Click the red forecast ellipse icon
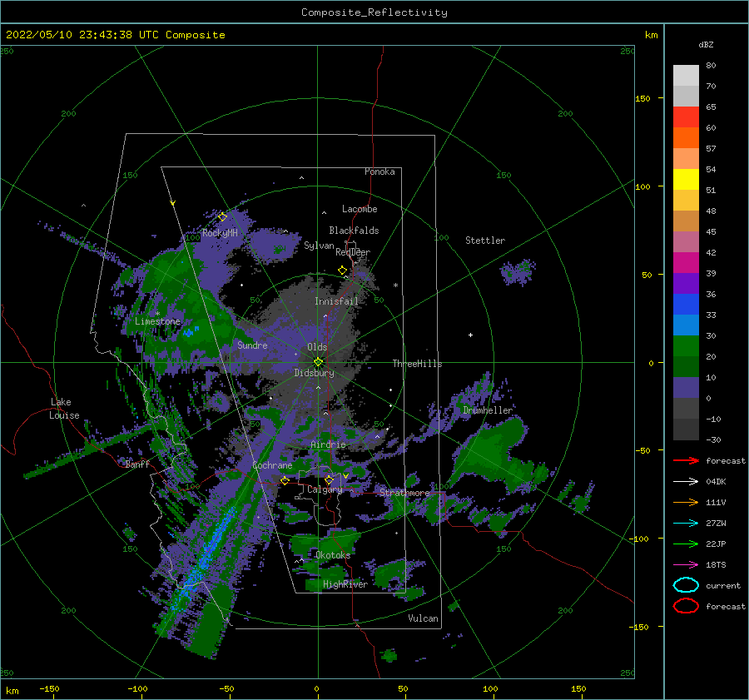The image size is (749, 700). (x=686, y=606)
